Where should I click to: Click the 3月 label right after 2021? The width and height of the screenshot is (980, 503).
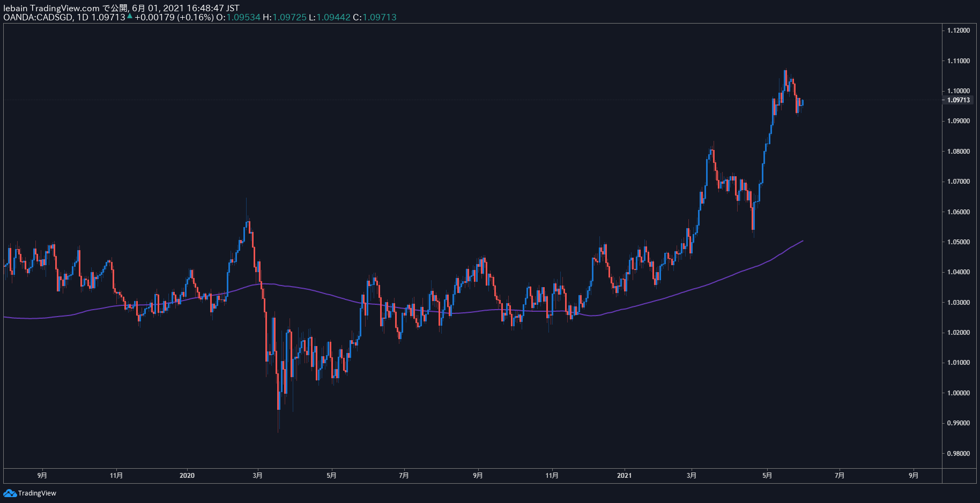(x=692, y=476)
